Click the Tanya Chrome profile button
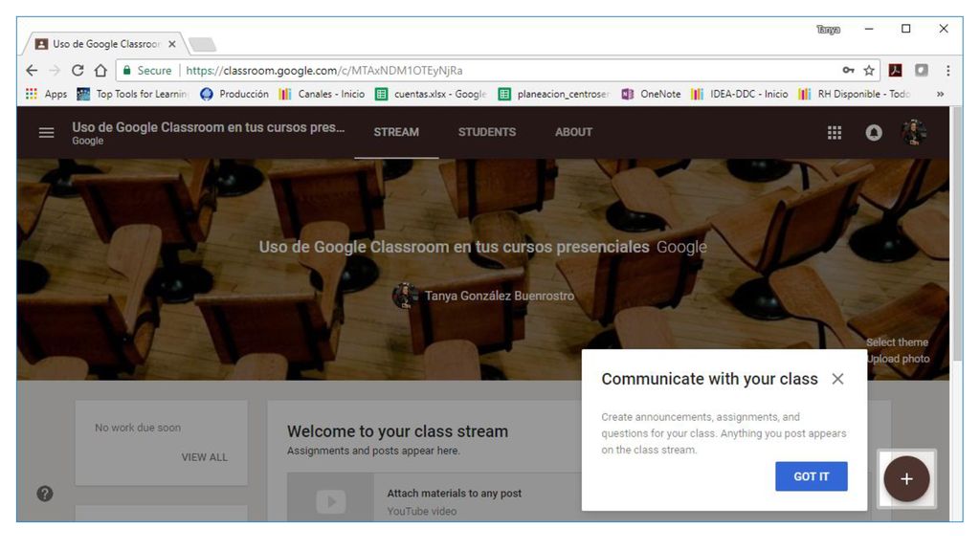The height and width of the screenshot is (551, 980). point(828,30)
